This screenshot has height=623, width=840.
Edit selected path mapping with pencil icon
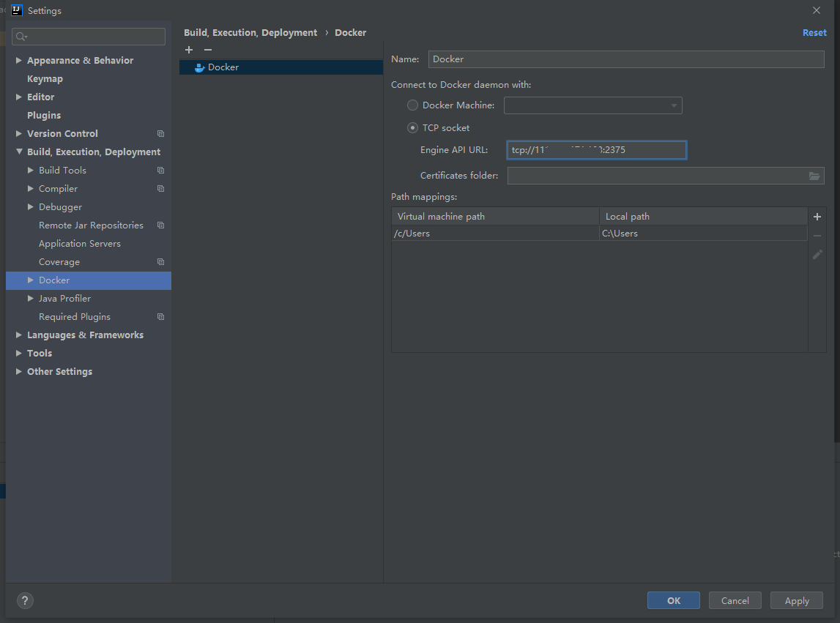tap(817, 254)
